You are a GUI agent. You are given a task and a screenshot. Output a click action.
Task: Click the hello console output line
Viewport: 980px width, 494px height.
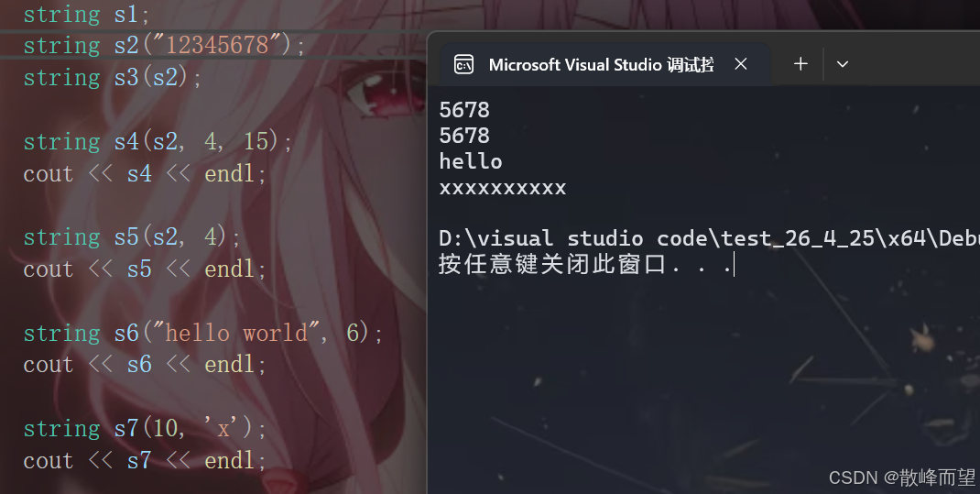pos(471,161)
